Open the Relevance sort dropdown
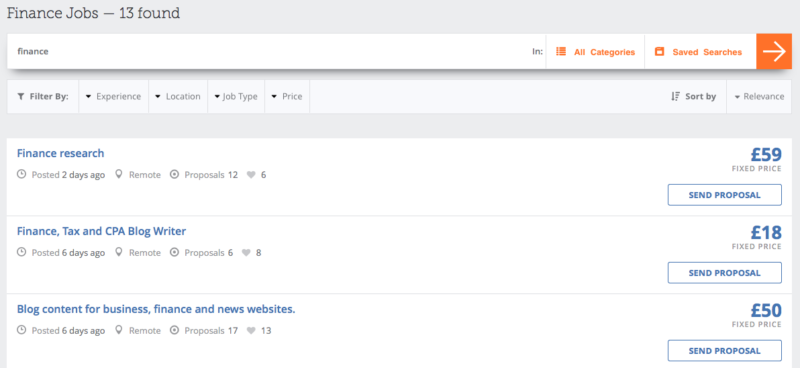This screenshot has height=368, width=800. pyautogui.click(x=759, y=96)
